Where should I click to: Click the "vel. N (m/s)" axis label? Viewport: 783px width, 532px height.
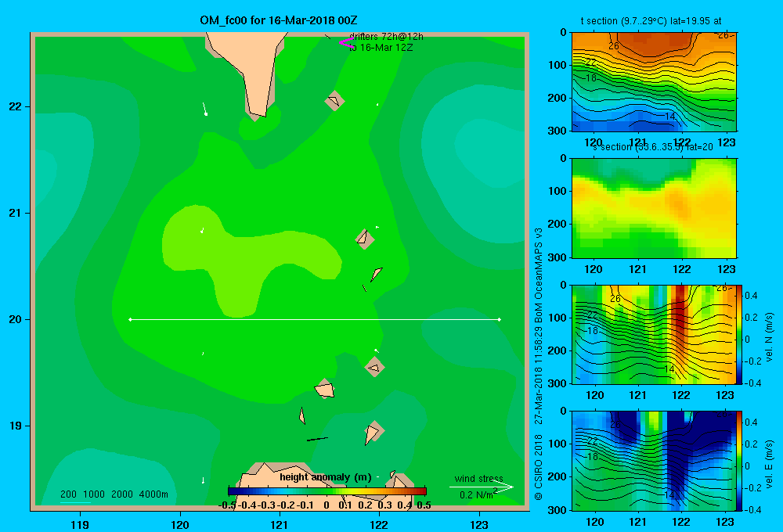click(x=770, y=336)
